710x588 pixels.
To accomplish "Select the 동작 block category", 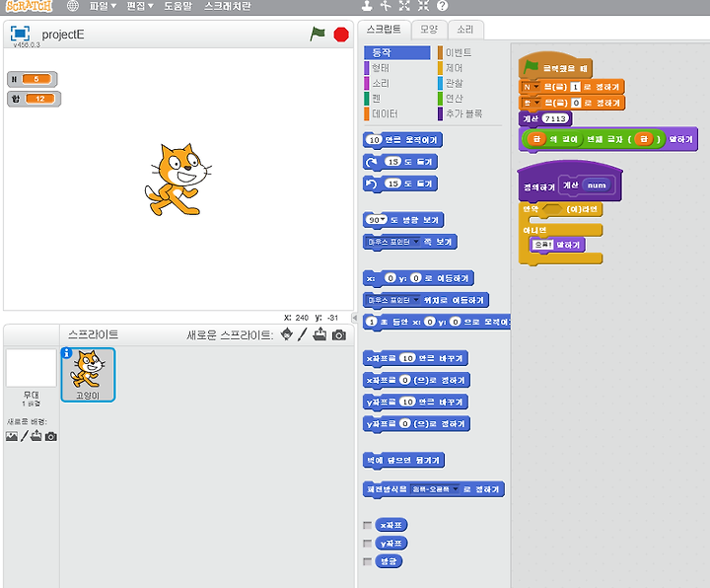I will (x=396, y=52).
